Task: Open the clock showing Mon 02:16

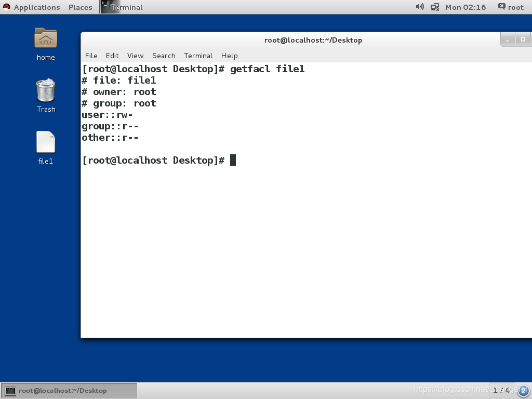Action: (x=465, y=7)
